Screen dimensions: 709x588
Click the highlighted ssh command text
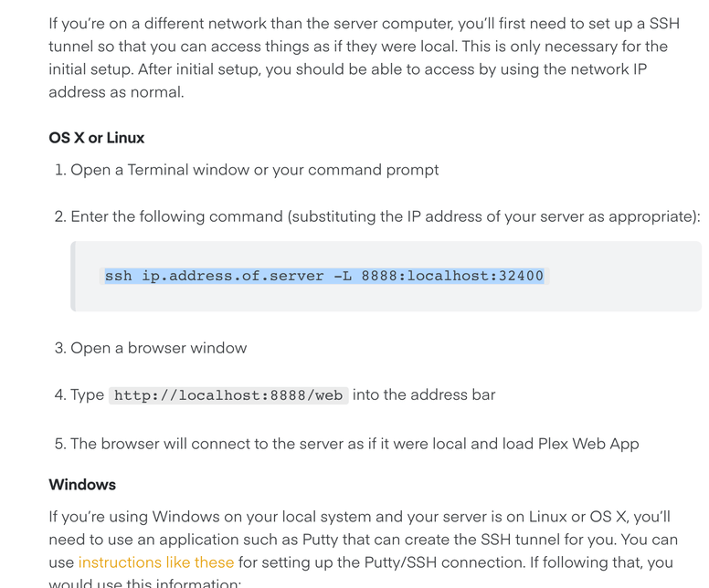click(x=323, y=276)
